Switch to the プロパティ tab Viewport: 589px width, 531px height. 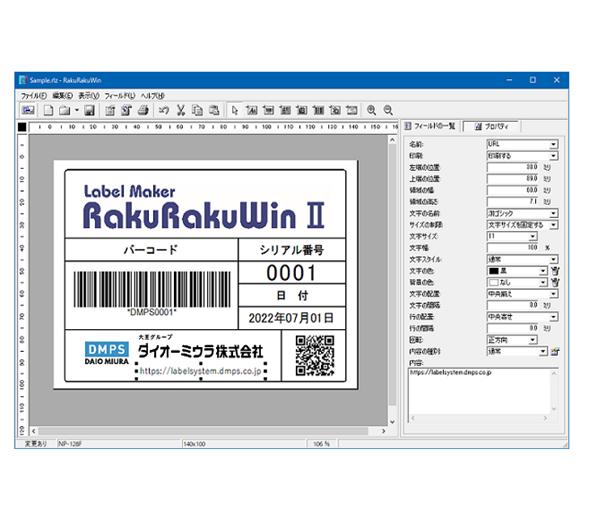491,127
